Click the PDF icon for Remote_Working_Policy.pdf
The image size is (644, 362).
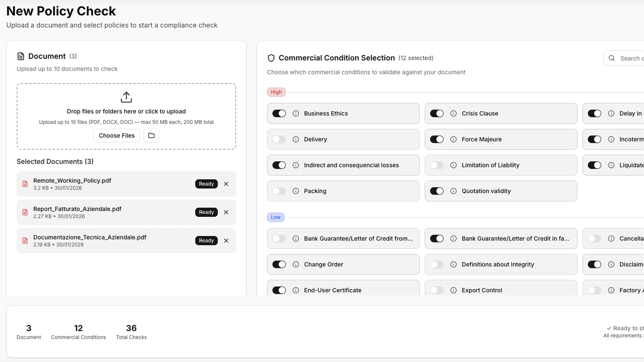coord(25,184)
